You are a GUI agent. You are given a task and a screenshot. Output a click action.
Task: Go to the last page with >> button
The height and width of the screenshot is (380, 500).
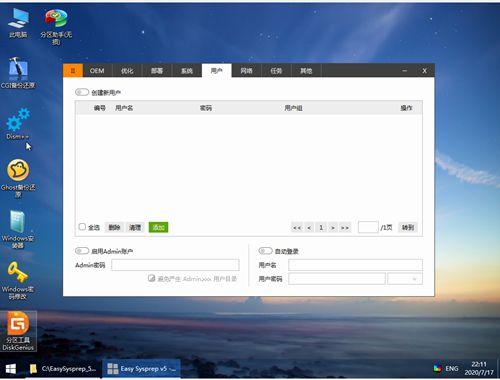click(345, 228)
